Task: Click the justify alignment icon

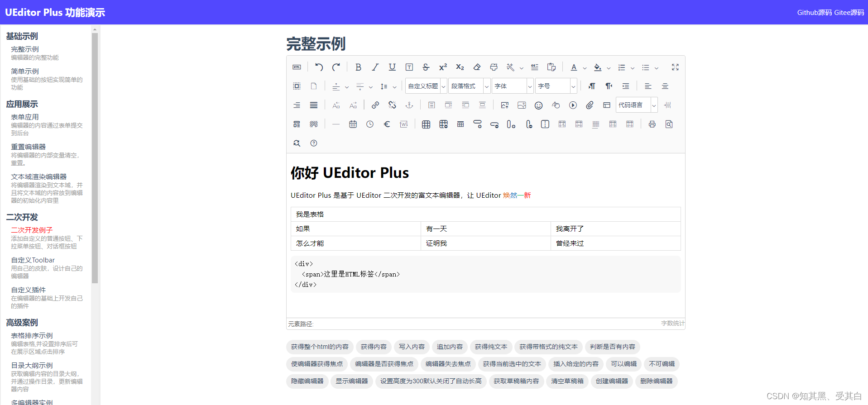Action: pyautogui.click(x=314, y=105)
